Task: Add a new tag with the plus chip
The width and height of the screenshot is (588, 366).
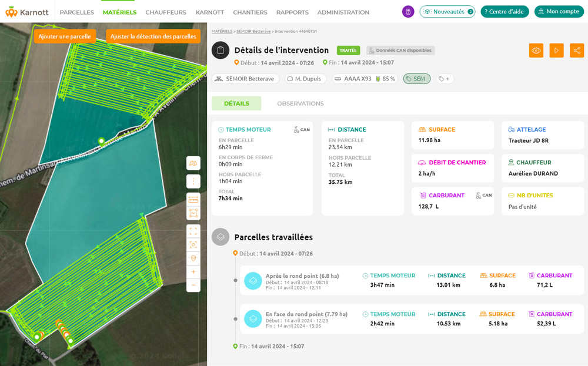Action: (x=444, y=79)
